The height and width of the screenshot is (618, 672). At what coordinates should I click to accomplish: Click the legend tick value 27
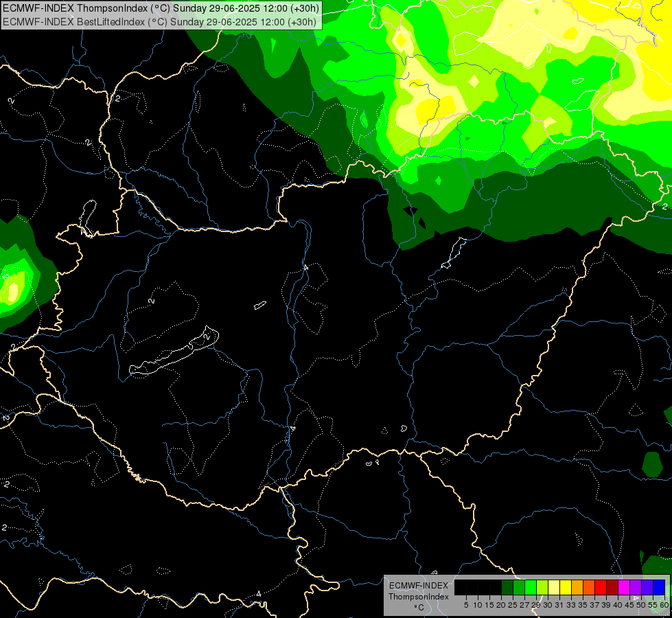tap(524, 605)
